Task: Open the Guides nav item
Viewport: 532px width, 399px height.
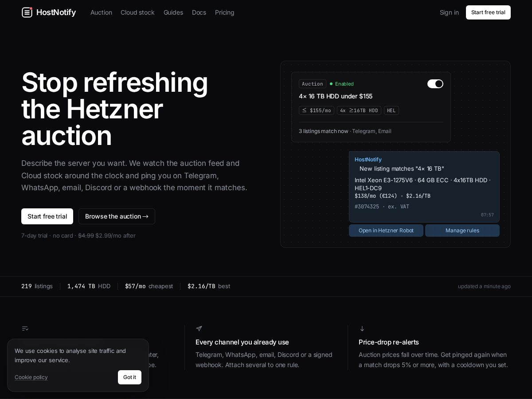Action: pos(173,12)
